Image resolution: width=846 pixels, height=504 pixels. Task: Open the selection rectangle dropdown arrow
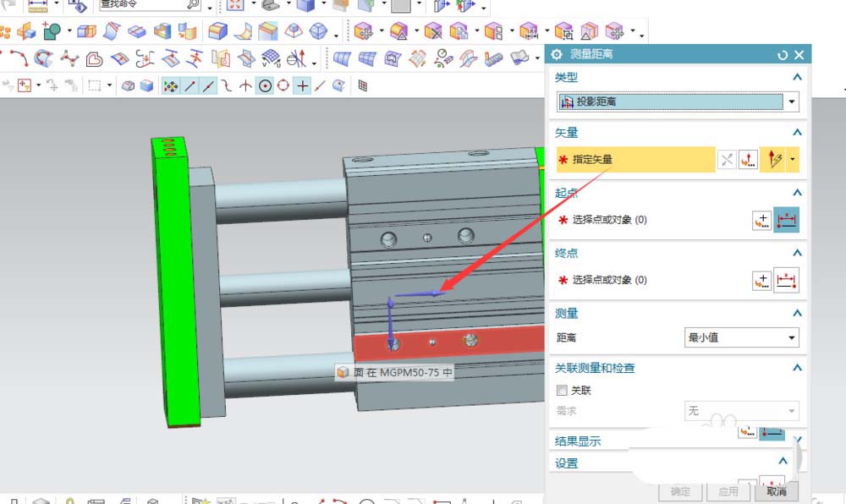click(109, 85)
